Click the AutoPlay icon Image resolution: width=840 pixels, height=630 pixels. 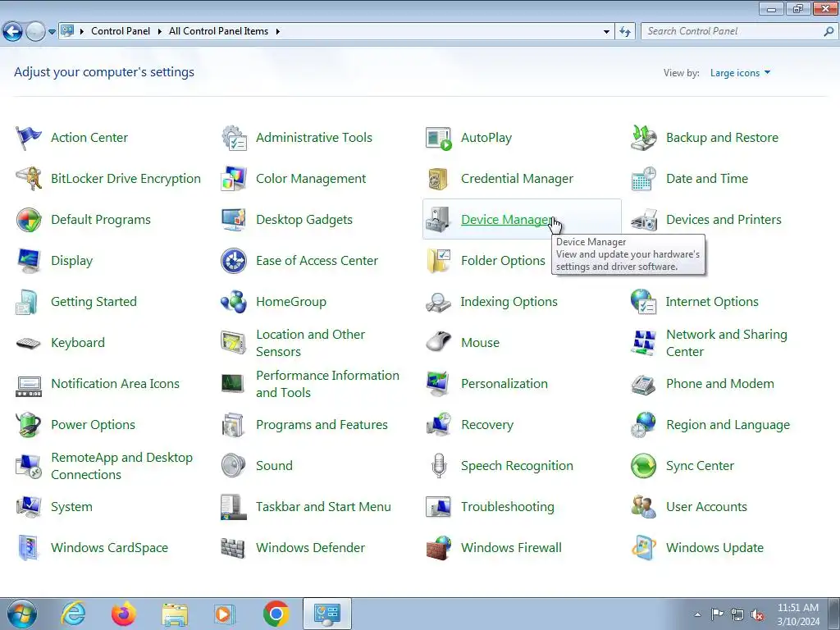coord(439,138)
